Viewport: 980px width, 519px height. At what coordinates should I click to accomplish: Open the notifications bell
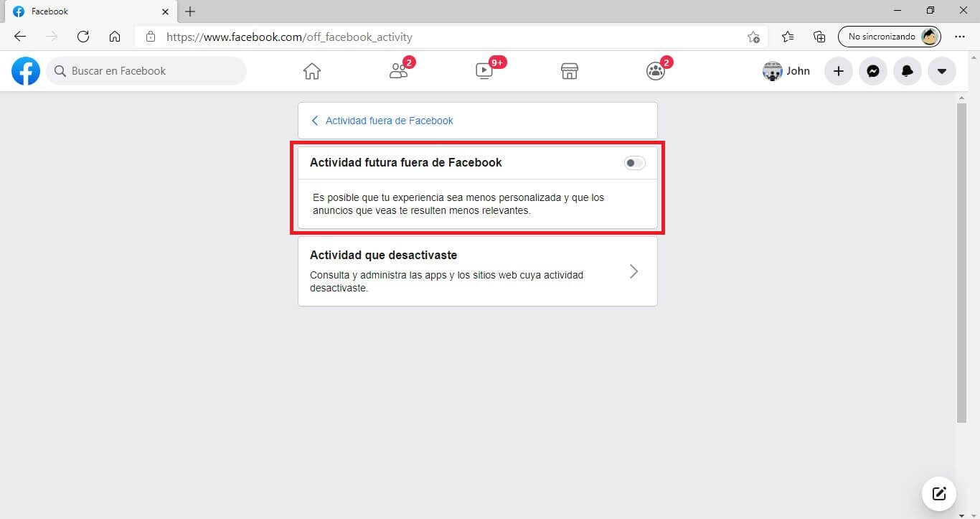pyautogui.click(x=908, y=71)
